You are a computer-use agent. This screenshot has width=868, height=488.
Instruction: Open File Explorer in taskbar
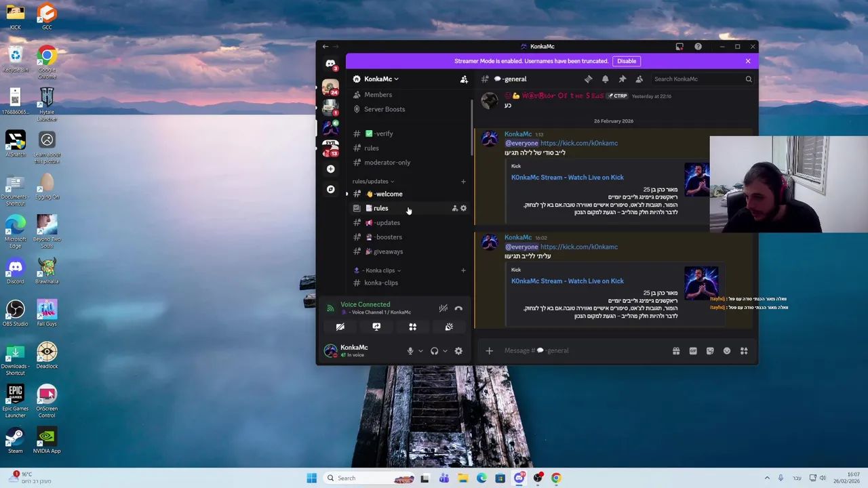pos(462,478)
